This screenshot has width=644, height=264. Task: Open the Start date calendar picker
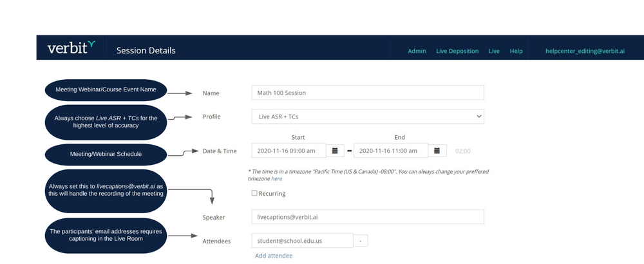coord(335,151)
